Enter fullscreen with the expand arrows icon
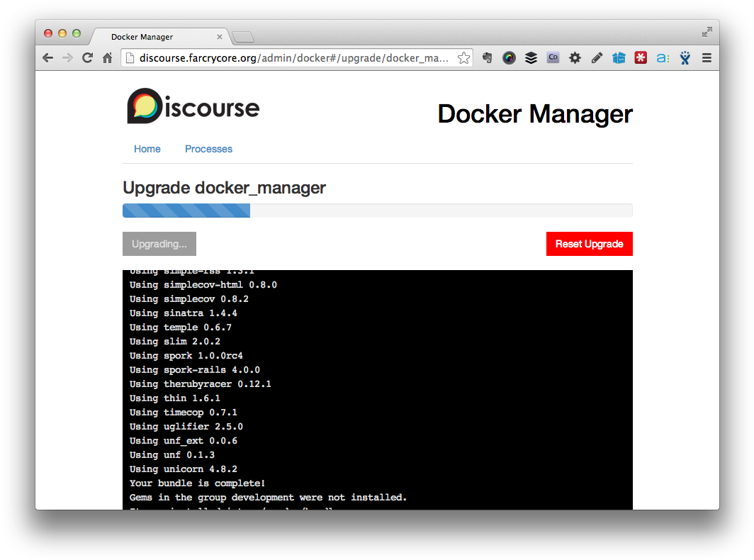This screenshot has width=754, height=560. coord(707,32)
